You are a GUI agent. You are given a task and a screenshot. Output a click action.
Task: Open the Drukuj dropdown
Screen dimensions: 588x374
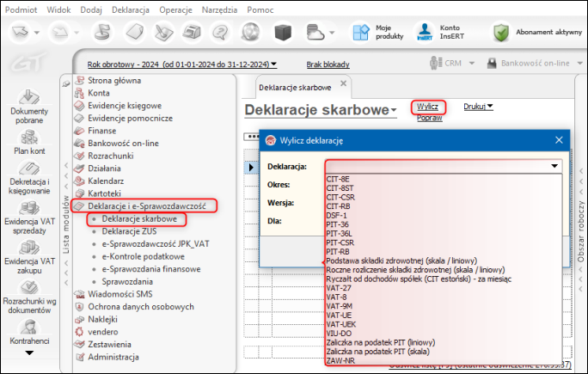pos(478,107)
